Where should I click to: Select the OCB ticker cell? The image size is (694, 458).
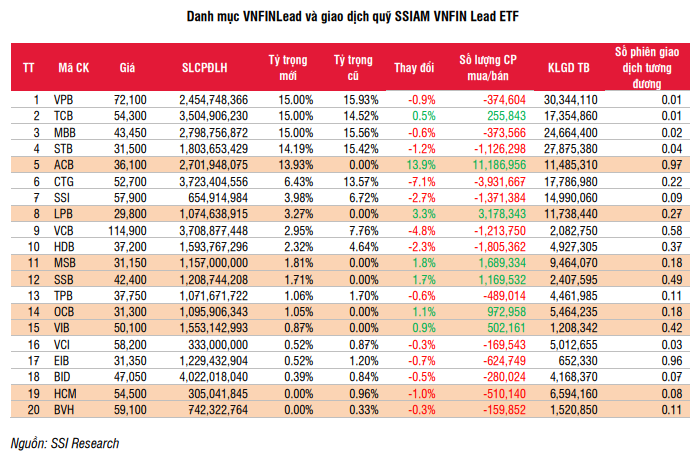[64, 312]
